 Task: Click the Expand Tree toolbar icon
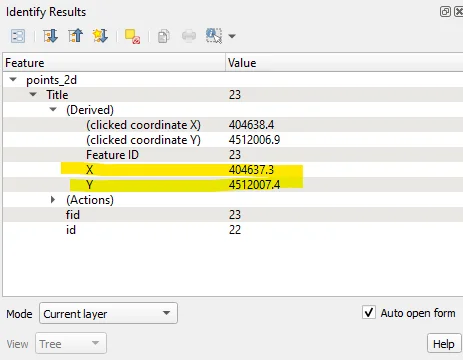pos(51,36)
